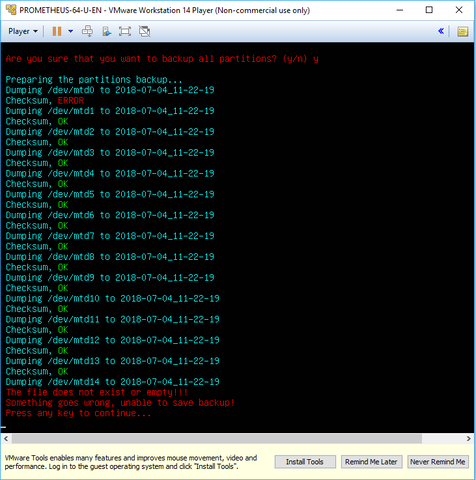Click the VMware Tools reminder message text

point(131,462)
